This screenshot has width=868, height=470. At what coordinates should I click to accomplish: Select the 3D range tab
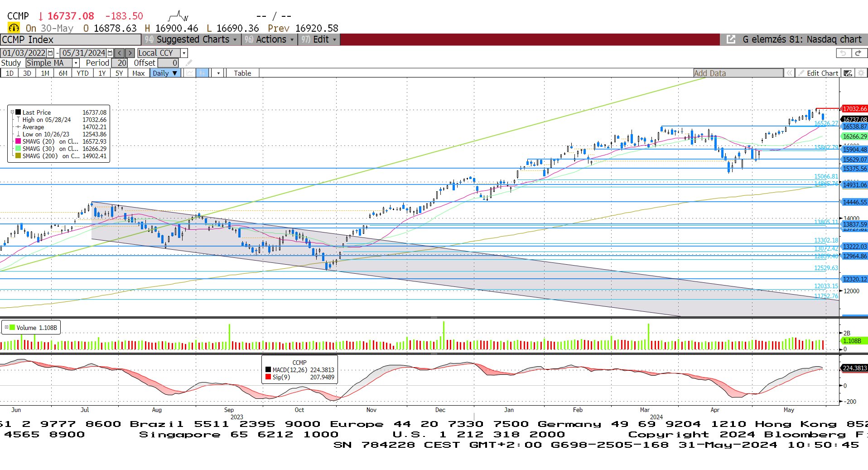point(27,73)
